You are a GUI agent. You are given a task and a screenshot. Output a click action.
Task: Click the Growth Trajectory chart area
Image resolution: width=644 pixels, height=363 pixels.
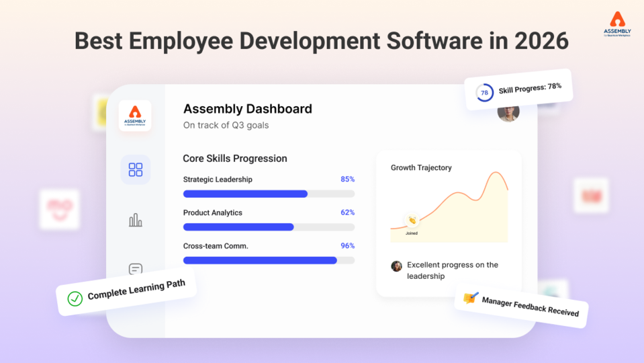pos(449,207)
